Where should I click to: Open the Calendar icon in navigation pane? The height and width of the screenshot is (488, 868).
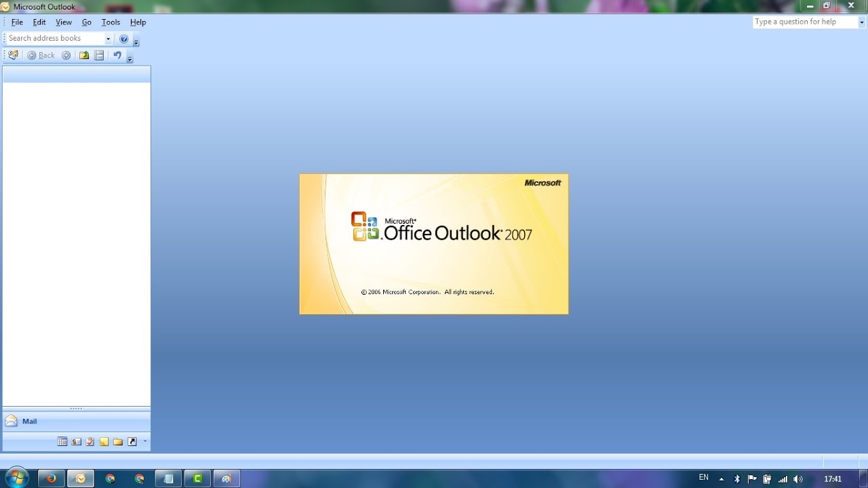click(62, 442)
